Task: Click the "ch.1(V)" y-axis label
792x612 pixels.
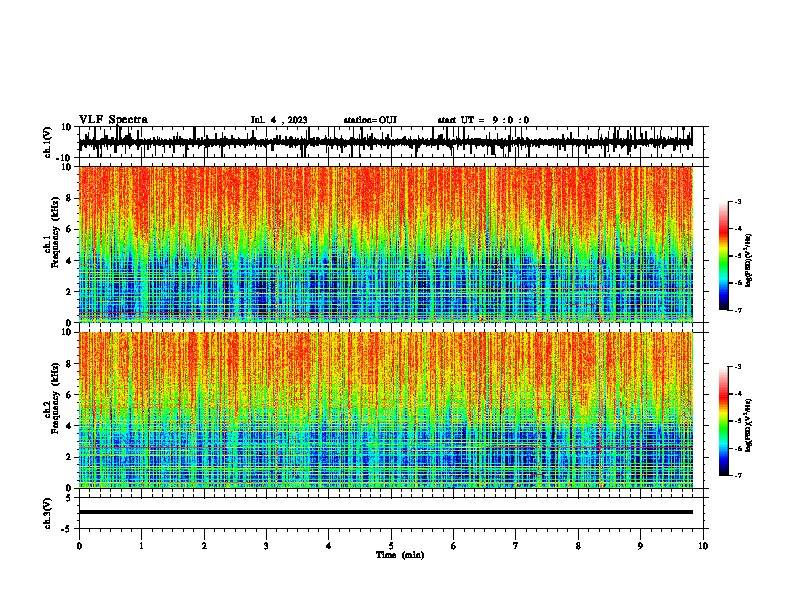Action: pyautogui.click(x=48, y=142)
